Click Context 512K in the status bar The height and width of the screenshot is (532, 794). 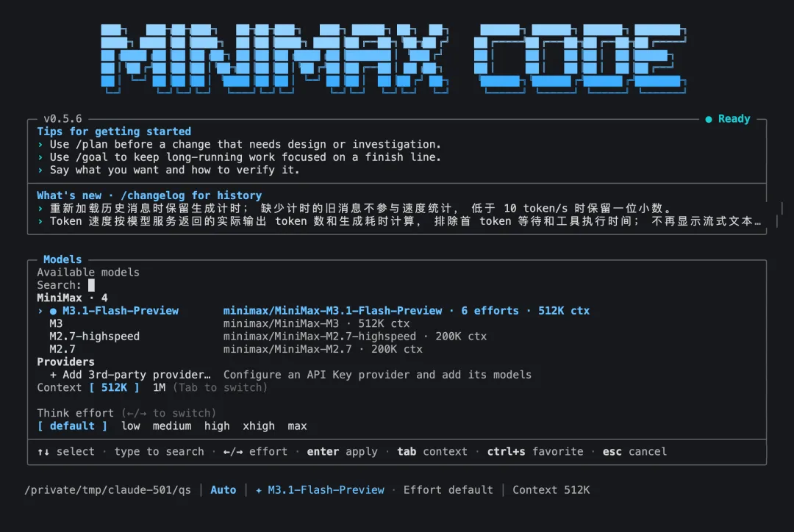(x=551, y=490)
